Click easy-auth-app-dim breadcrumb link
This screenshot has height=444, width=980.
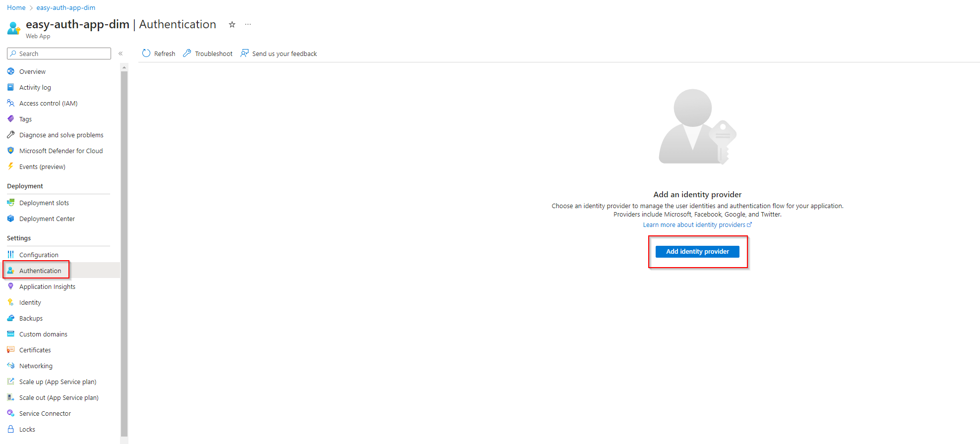66,7
